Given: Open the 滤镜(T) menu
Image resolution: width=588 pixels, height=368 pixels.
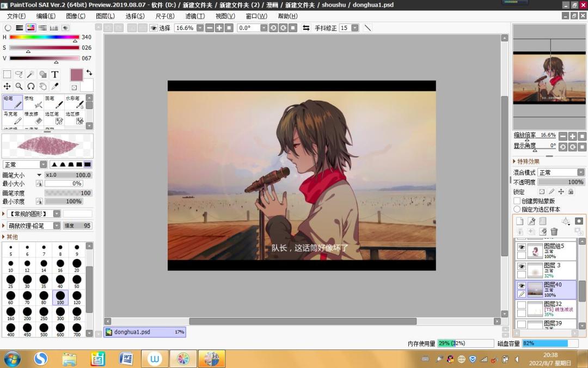Looking at the screenshot, I should [195, 16].
